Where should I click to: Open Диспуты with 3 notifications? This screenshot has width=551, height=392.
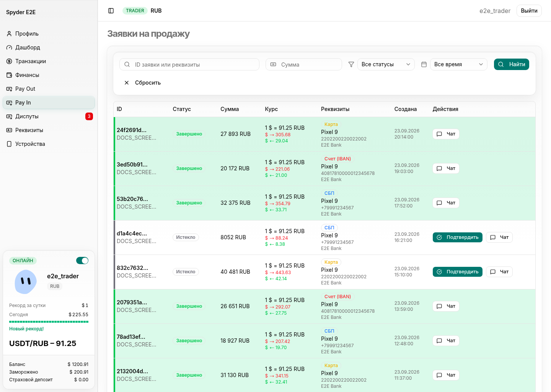pyautogui.click(x=49, y=116)
